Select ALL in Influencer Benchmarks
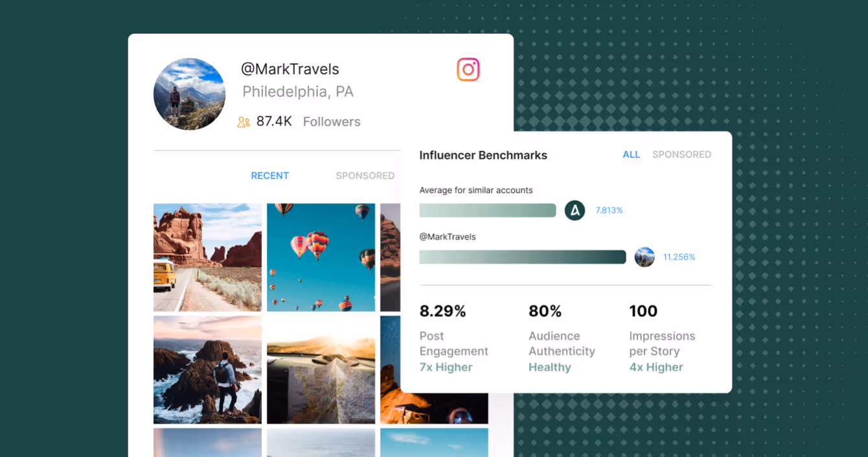 pos(632,154)
